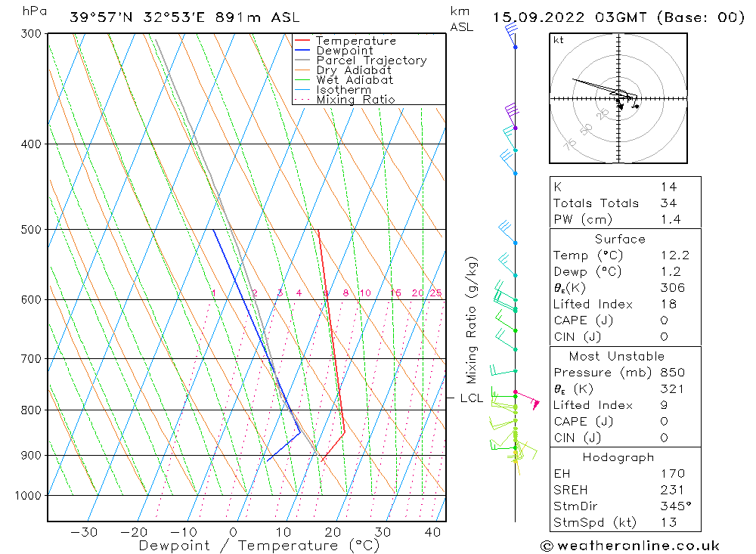Click the '900' hPa pressure label

click(x=32, y=455)
